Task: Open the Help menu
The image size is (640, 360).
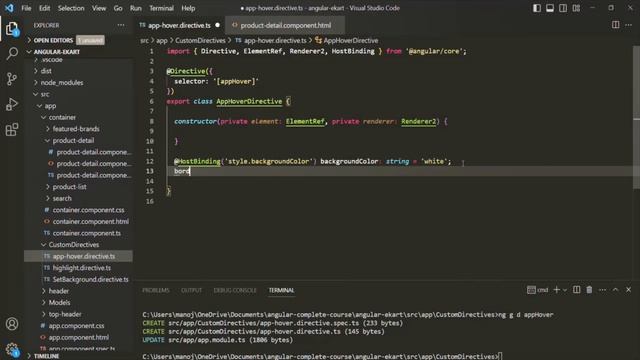Action: coord(188,8)
